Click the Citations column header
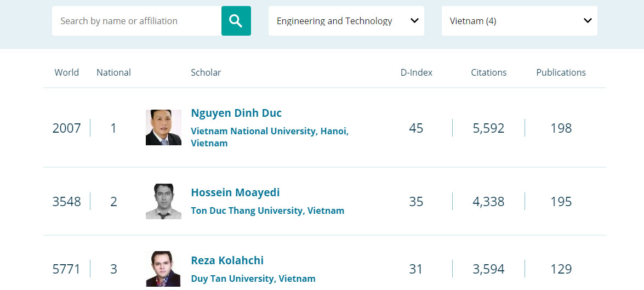This screenshot has width=644, height=290. pos(488,72)
